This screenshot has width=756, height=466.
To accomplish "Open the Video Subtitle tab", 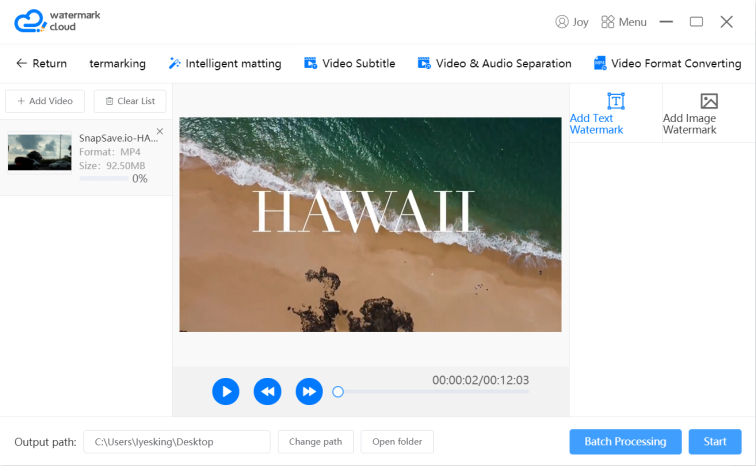I will [x=350, y=63].
